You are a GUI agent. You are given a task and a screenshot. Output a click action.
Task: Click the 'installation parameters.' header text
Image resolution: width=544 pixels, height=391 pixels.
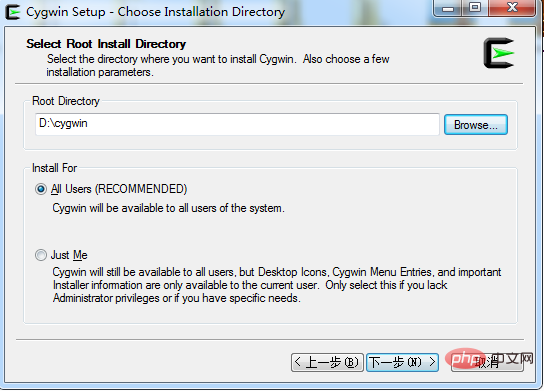coord(100,72)
